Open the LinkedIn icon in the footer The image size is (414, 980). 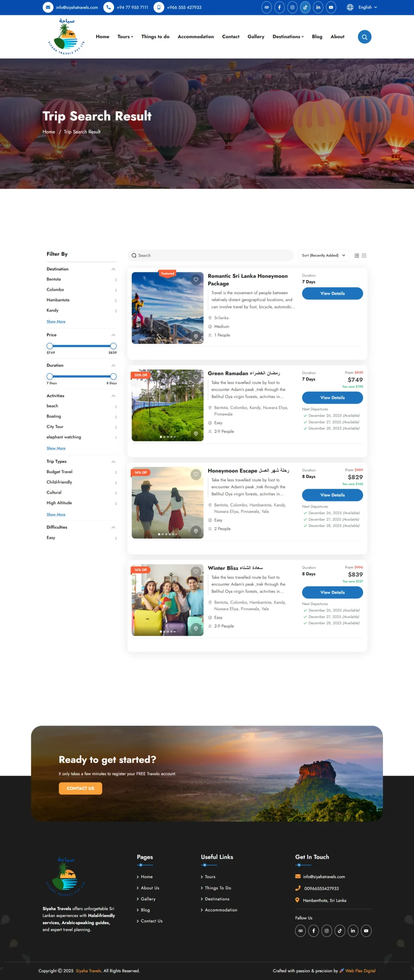click(x=353, y=931)
